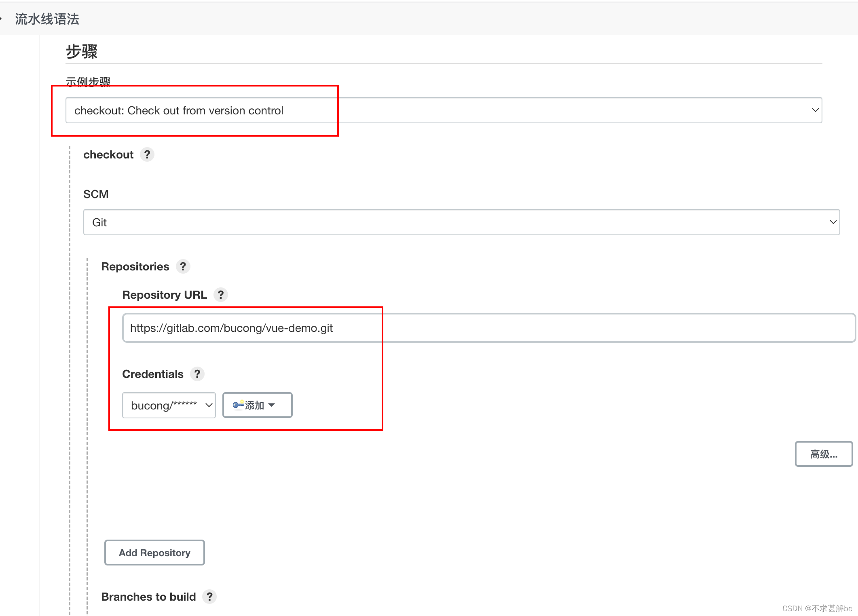Image resolution: width=858 pixels, height=616 pixels.
Task: Click the SCM dropdown chevron icon
Action: coord(833,222)
